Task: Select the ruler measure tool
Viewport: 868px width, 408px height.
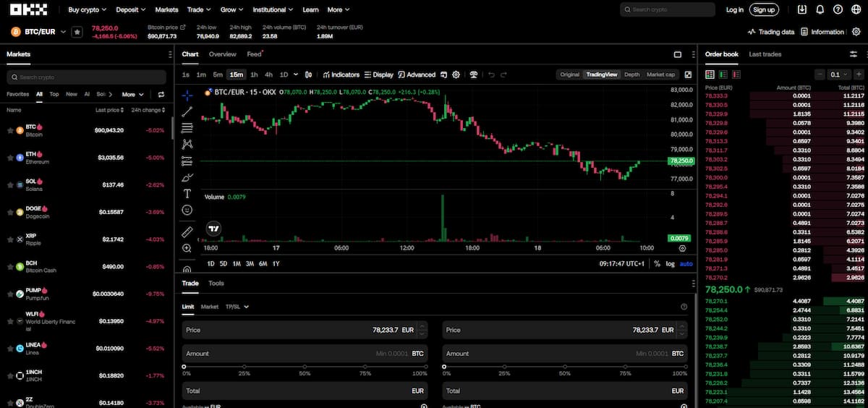Action: [187, 232]
